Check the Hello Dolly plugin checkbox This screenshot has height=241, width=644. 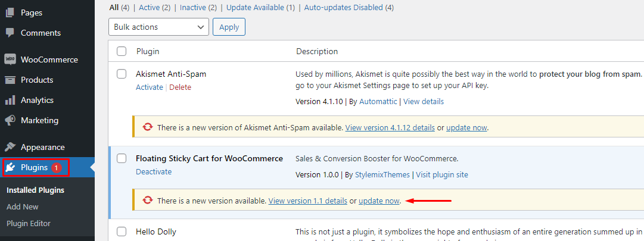click(x=122, y=231)
